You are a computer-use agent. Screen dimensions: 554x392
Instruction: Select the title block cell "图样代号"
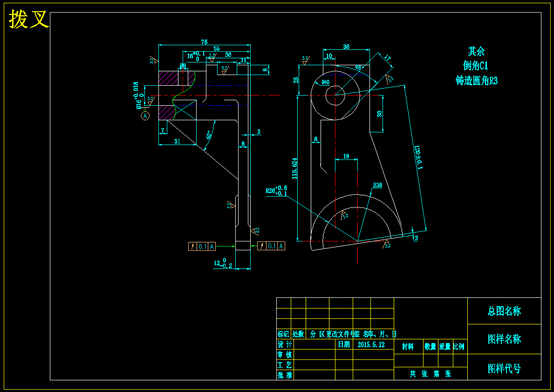point(504,369)
